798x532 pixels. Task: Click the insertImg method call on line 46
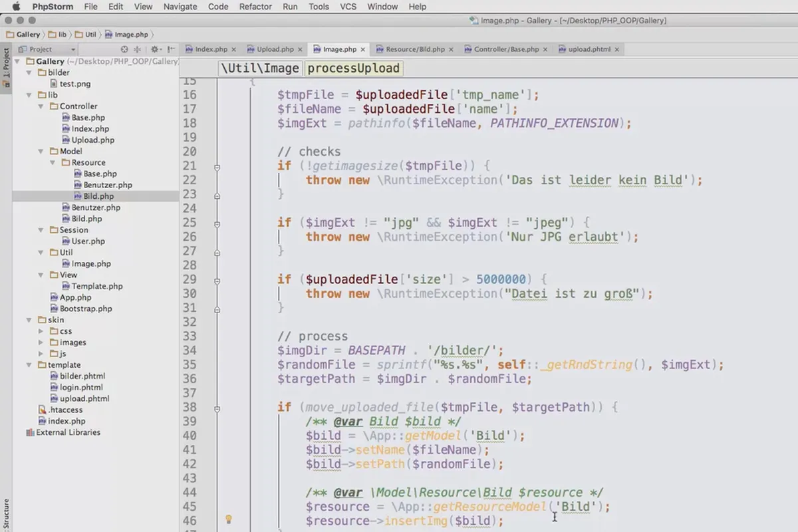click(416, 521)
